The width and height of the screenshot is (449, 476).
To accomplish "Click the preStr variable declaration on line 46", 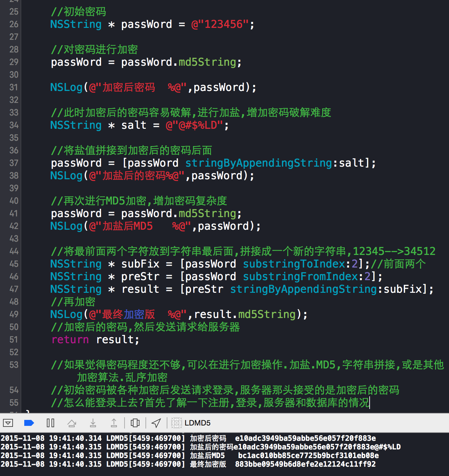I will pos(140,277).
